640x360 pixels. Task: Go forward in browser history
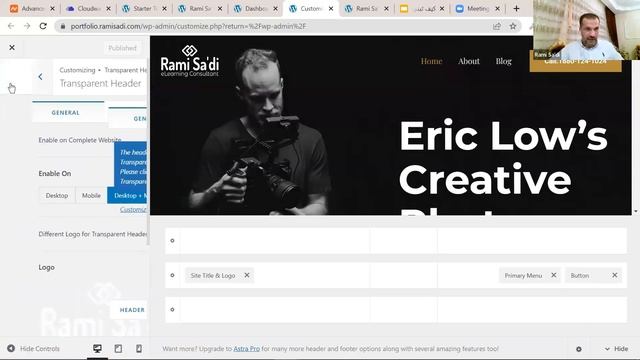tap(27, 26)
